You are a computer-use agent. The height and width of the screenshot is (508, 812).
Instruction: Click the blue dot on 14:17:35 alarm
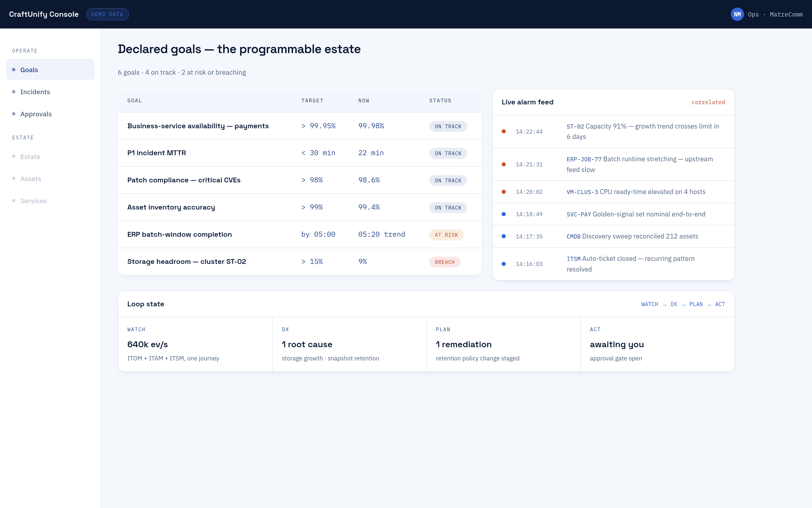[x=504, y=236]
